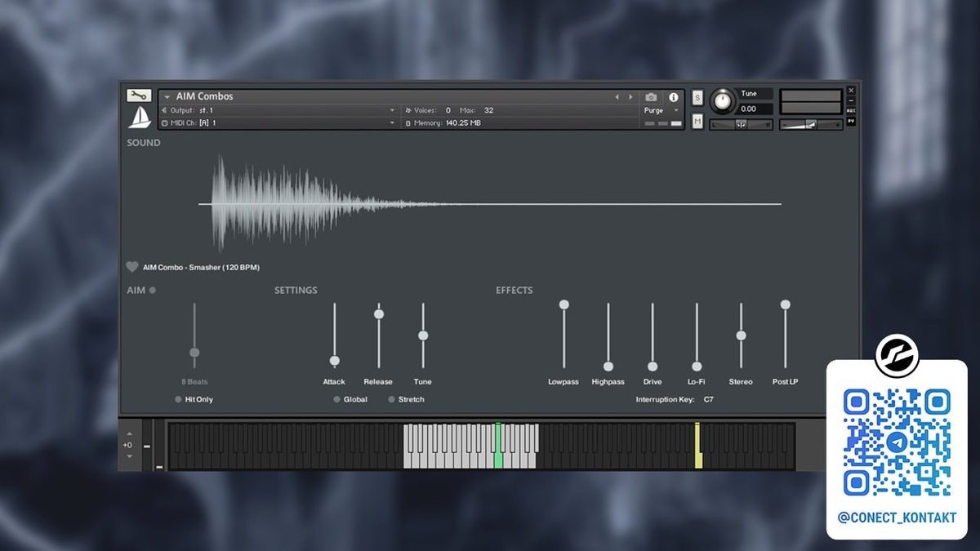Click the SETTINGS section label

[x=296, y=290]
